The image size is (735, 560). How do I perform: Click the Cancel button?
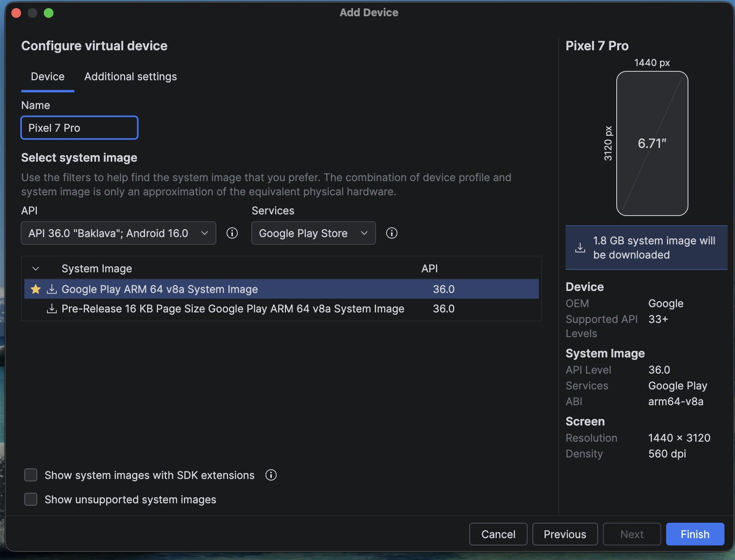[x=498, y=534]
